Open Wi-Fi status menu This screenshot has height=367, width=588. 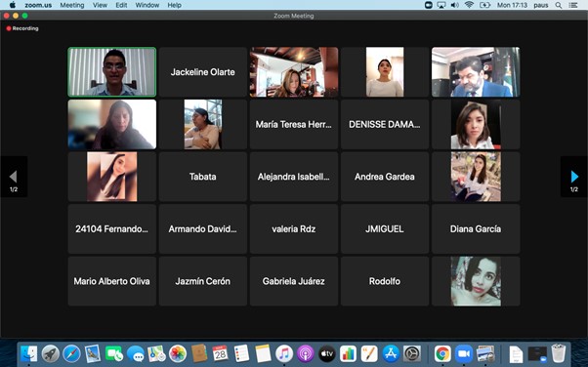(x=469, y=5)
